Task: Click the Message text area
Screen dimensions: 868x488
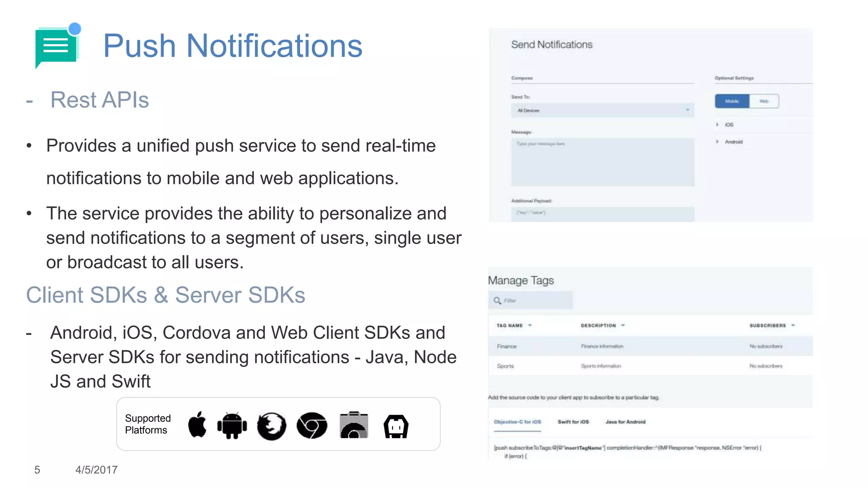Action: tap(602, 162)
